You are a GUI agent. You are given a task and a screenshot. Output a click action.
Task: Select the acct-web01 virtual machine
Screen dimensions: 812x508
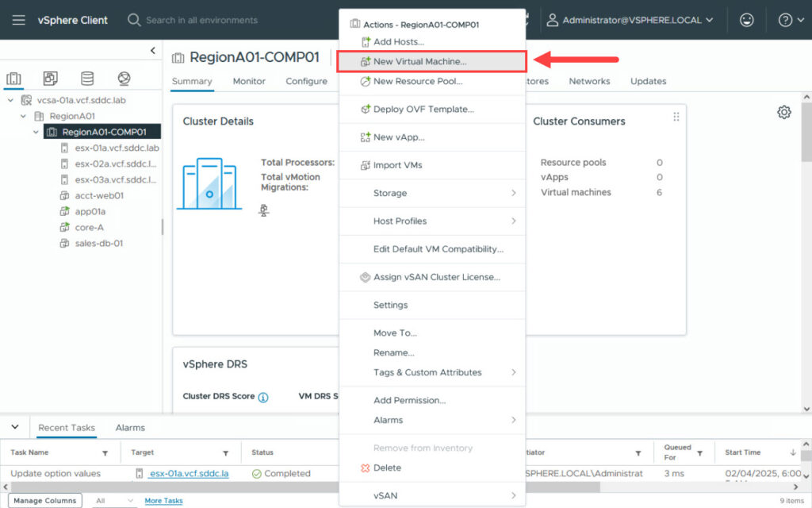pyautogui.click(x=99, y=196)
